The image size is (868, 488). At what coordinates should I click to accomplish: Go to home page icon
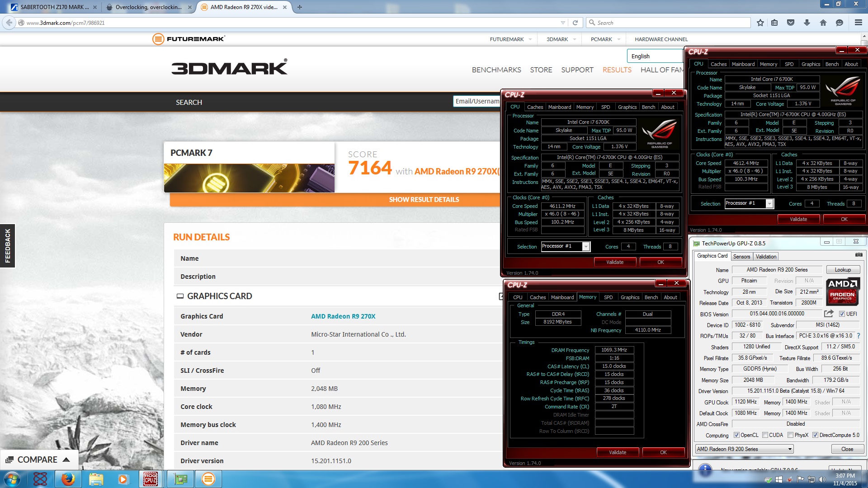coord(823,23)
